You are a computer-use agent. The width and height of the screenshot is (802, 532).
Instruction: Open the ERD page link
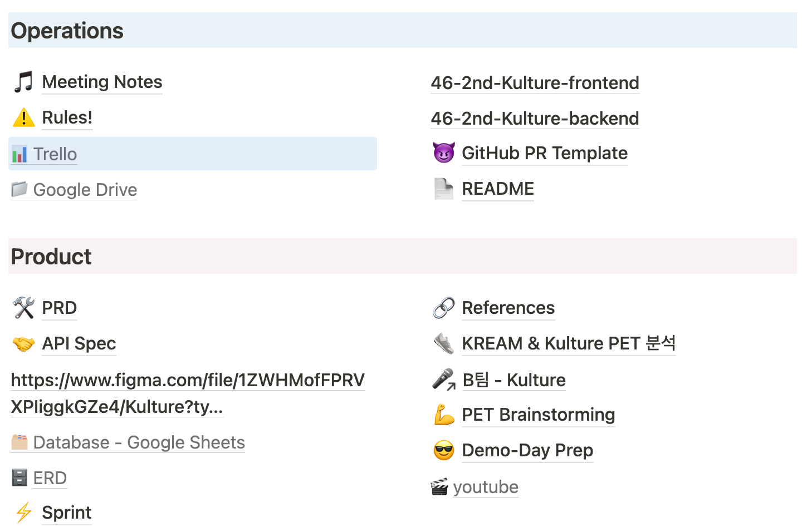tap(50, 478)
